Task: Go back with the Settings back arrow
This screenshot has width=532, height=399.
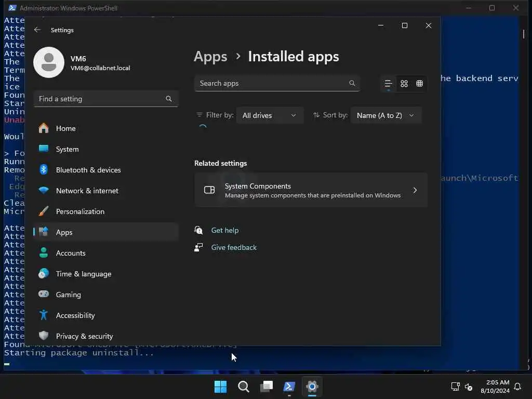Action: pos(37,30)
